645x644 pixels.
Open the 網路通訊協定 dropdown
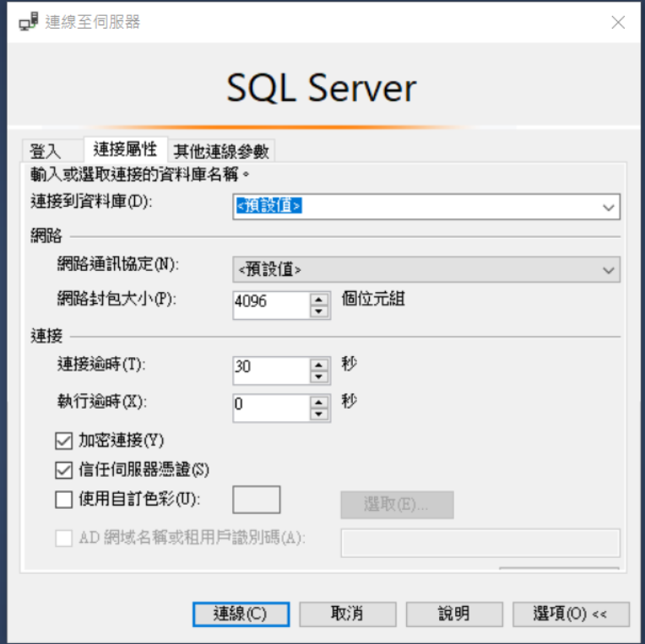[x=426, y=269]
